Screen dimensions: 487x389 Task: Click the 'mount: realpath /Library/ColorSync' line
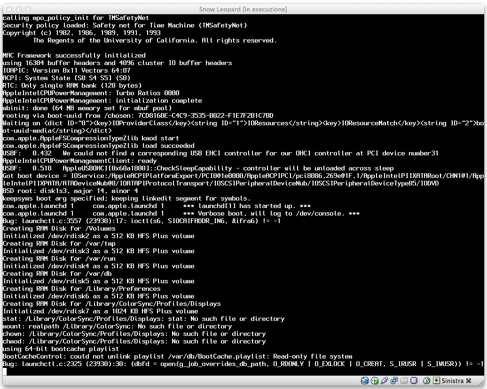[x=117, y=326]
